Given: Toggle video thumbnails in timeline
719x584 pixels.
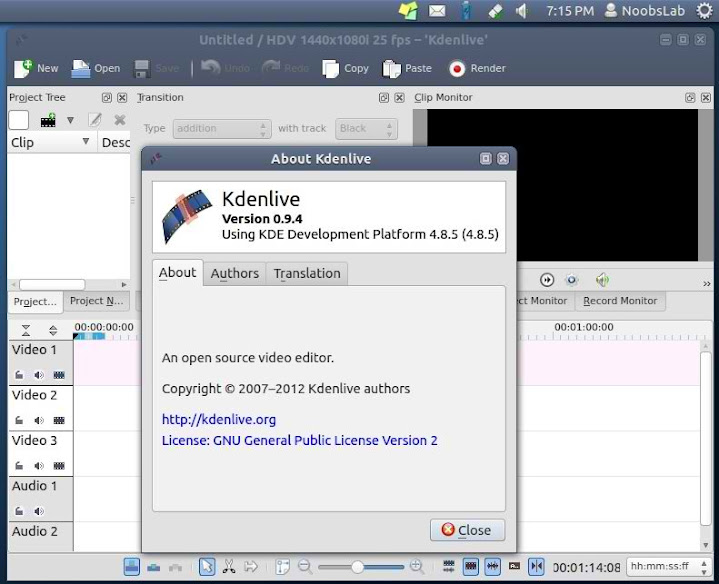Looking at the screenshot, I should [470, 567].
